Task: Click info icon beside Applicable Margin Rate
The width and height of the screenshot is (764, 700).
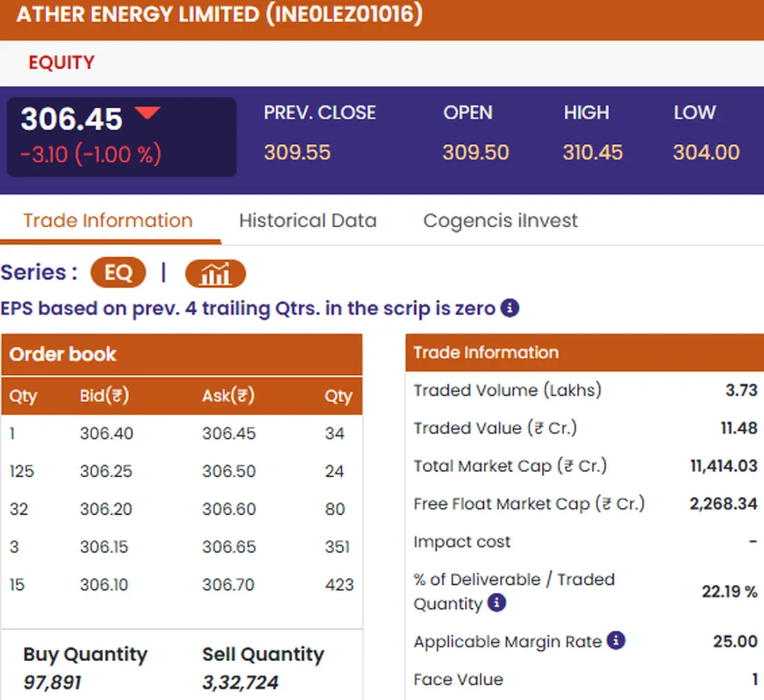Action: [x=616, y=640]
